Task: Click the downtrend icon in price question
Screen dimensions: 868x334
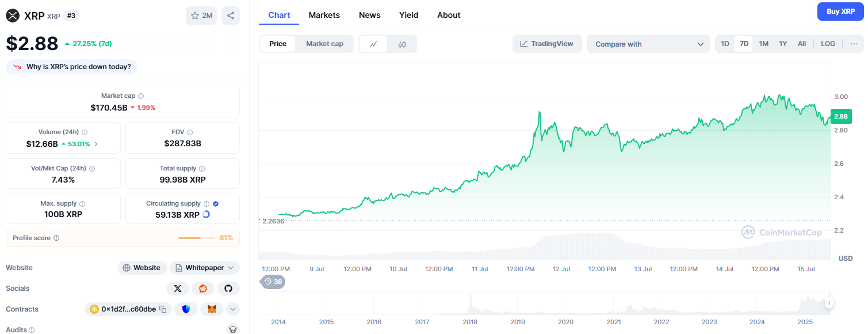Action: click(17, 67)
